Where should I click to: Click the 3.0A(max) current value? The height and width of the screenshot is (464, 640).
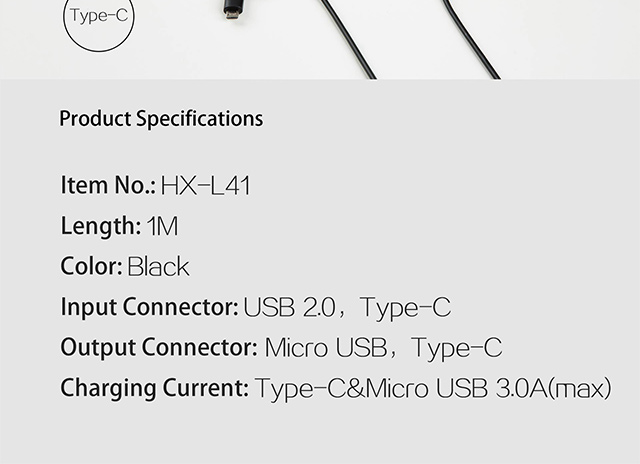click(554, 389)
